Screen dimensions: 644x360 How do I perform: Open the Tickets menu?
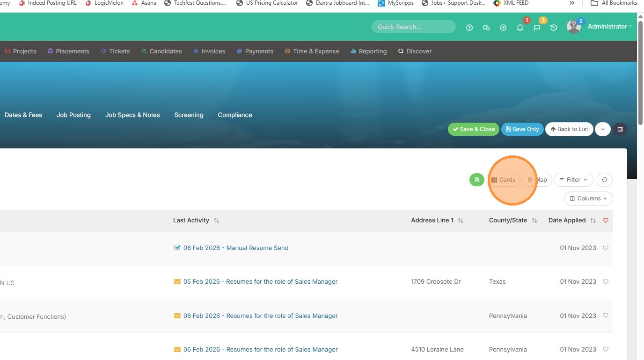coord(115,51)
